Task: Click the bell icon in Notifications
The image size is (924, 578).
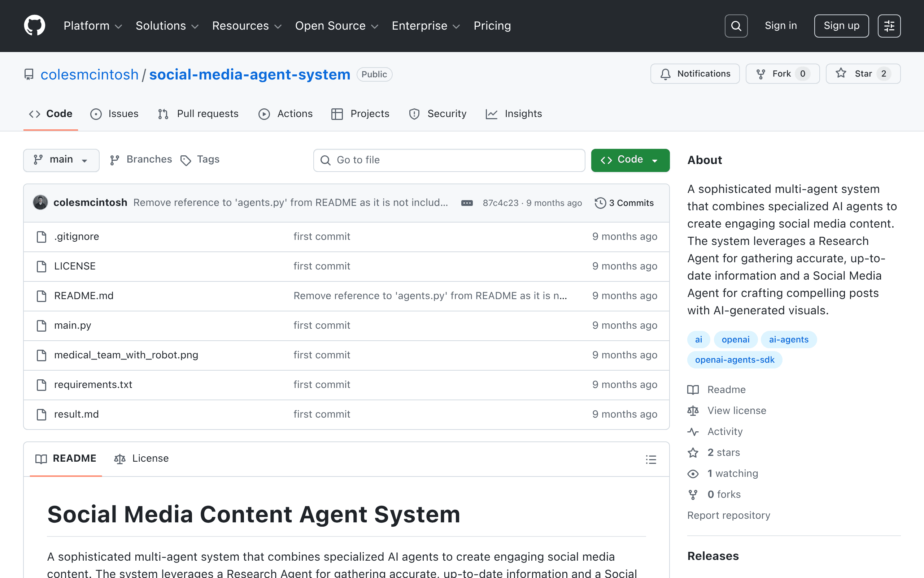Action: point(665,74)
